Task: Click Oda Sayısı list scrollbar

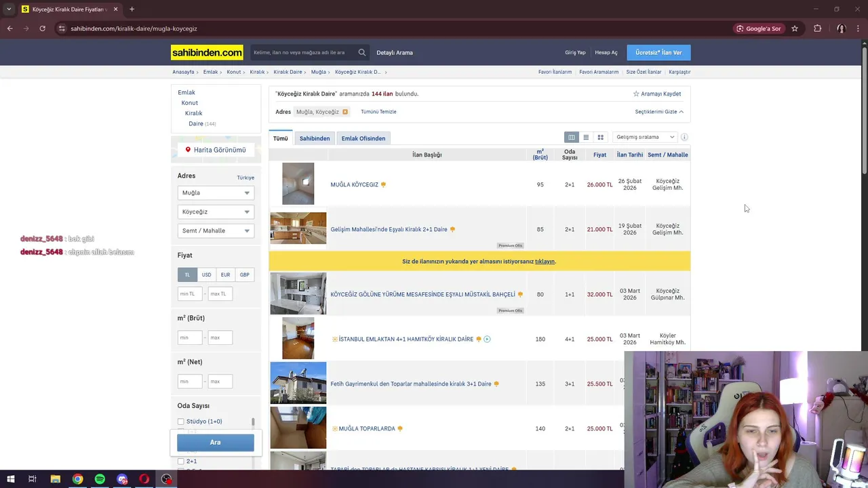Action: pyautogui.click(x=253, y=423)
